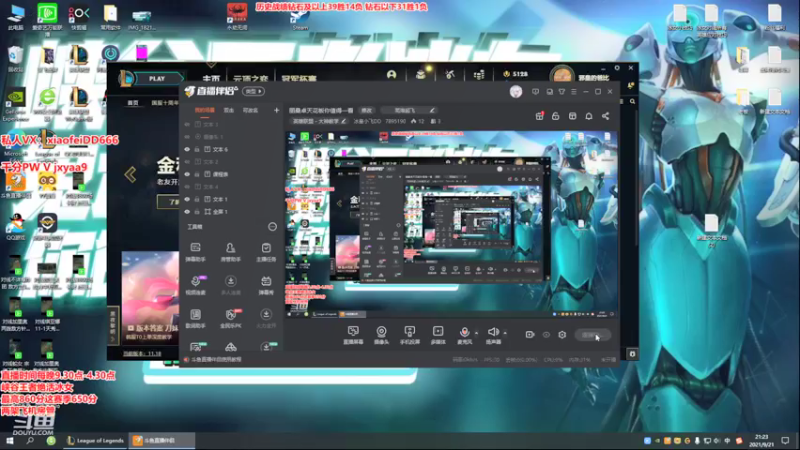Viewport: 800px width, 450px height.
Task: Open the 首页 sub-tab in the League client
Action: tap(133, 103)
